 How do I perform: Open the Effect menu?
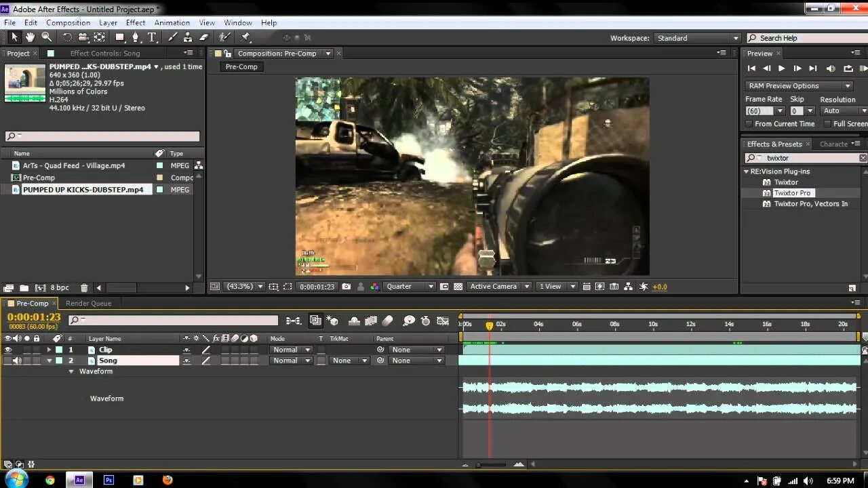point(136,22)
